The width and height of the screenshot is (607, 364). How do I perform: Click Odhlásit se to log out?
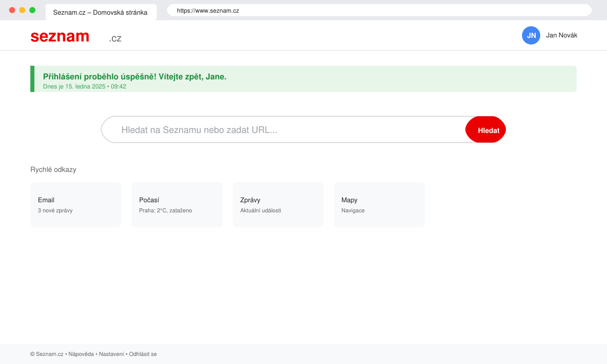pos(143,354)
